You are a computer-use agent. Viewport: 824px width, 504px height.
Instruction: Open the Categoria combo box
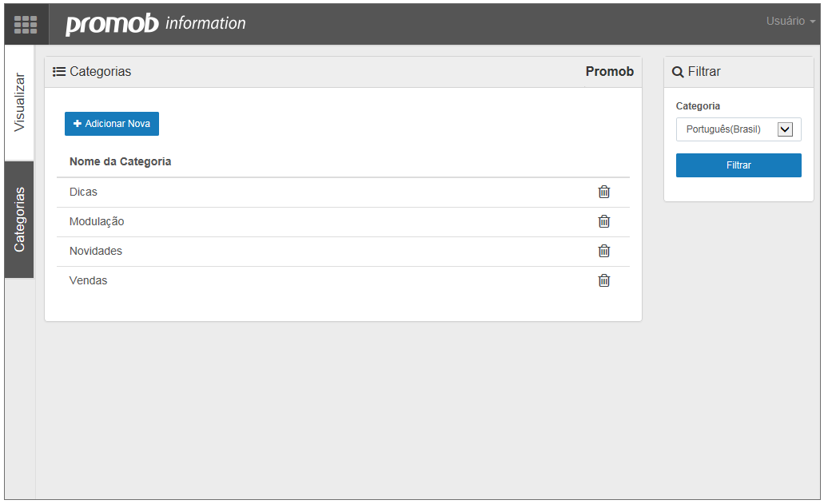tap(738, 129)
